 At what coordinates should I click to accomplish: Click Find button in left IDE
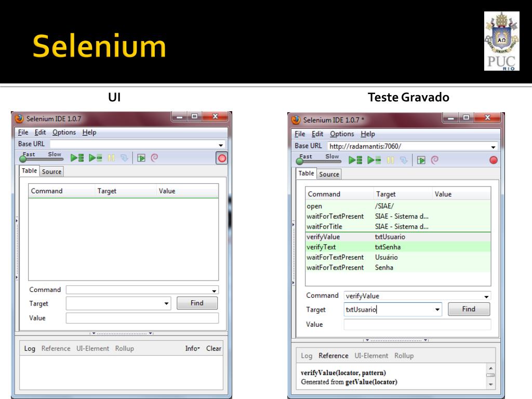point(197,303)
